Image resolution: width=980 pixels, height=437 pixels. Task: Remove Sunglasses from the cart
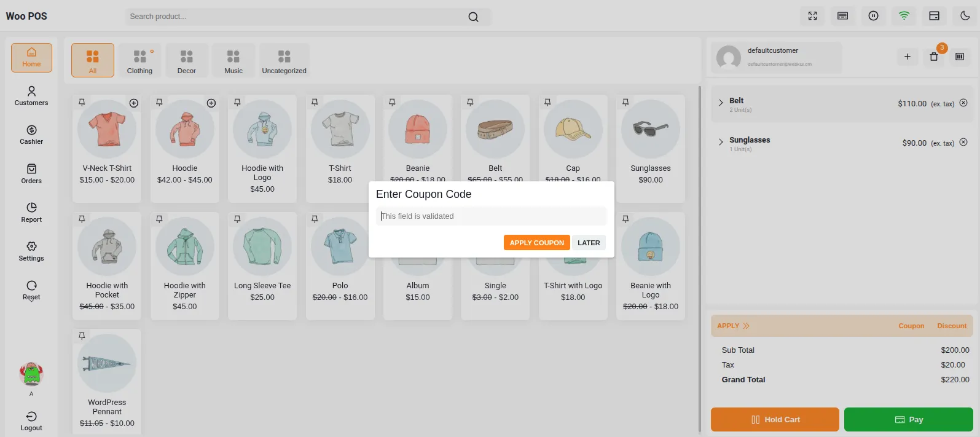963,143
